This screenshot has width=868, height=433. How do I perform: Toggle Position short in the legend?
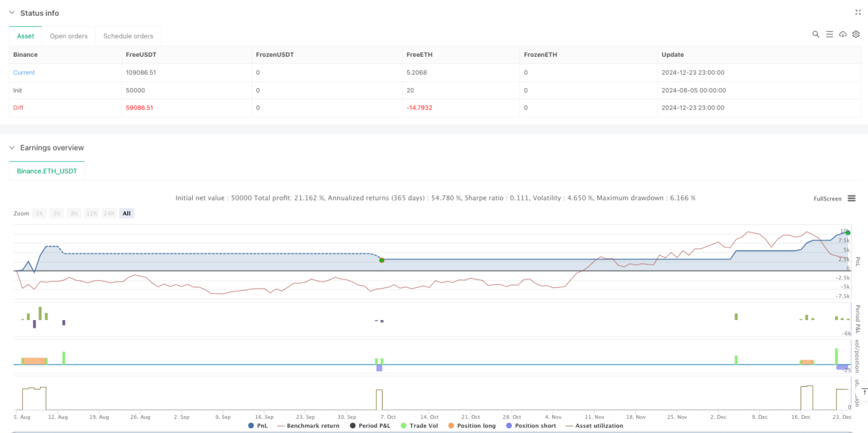point(530,426)
